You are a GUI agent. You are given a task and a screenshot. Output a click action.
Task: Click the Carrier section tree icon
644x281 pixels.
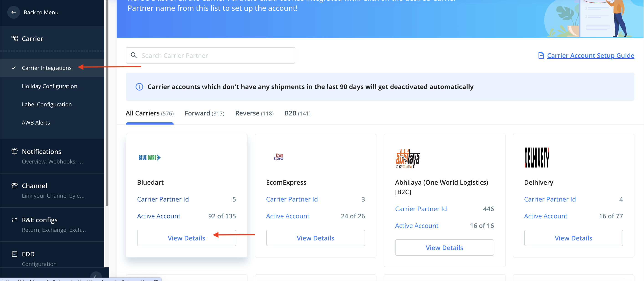[x=15, y=38]
